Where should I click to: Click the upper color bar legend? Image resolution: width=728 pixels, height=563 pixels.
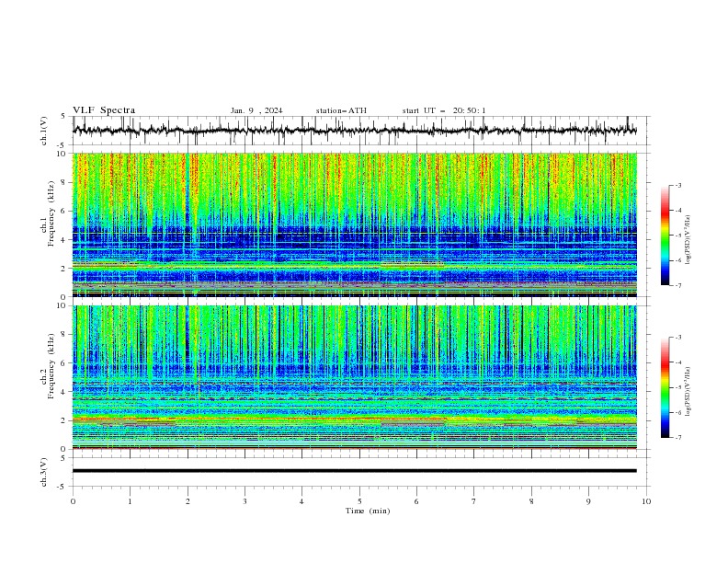point(665,236)
